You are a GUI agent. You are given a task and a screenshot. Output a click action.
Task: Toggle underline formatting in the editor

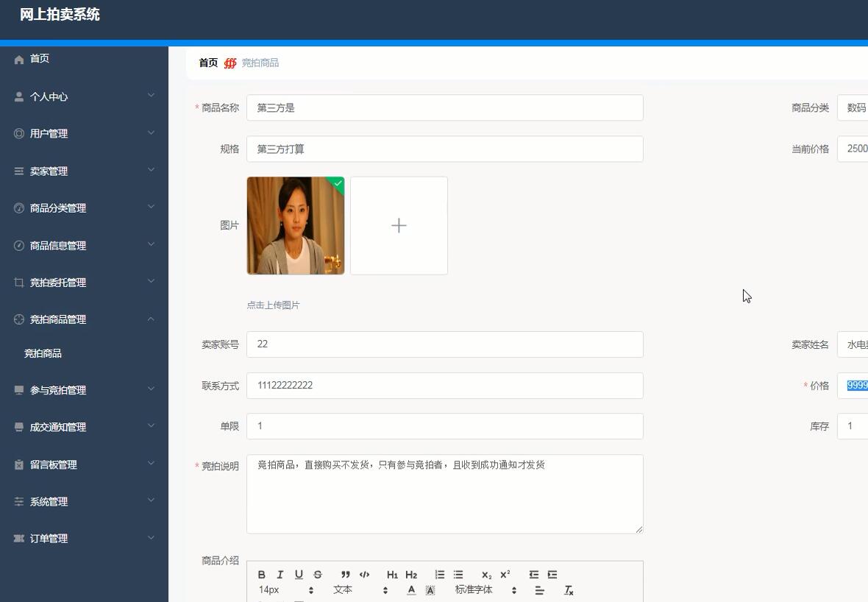(x=299, y=574)
